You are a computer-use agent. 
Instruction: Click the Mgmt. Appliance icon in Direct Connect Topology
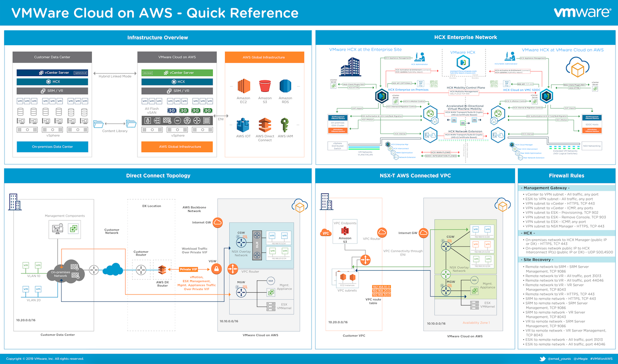pyautogui.click(x=271, y=293)
